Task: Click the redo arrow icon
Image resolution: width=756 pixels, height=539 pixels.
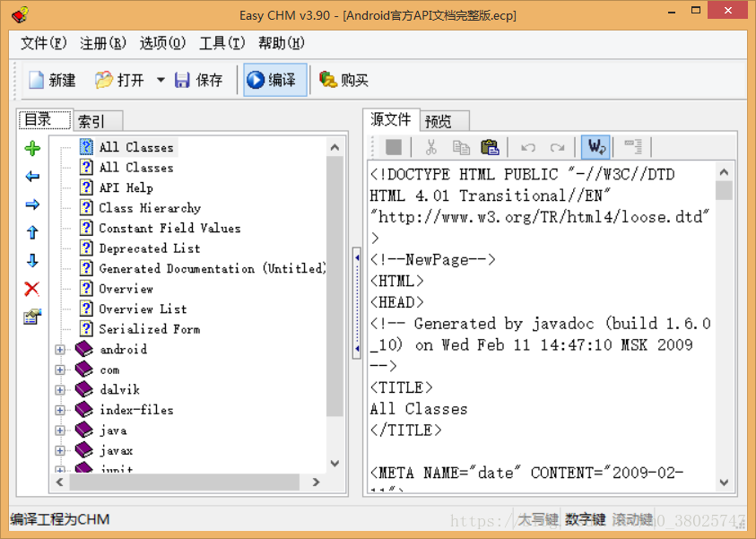Action: [x=557, y=147]
